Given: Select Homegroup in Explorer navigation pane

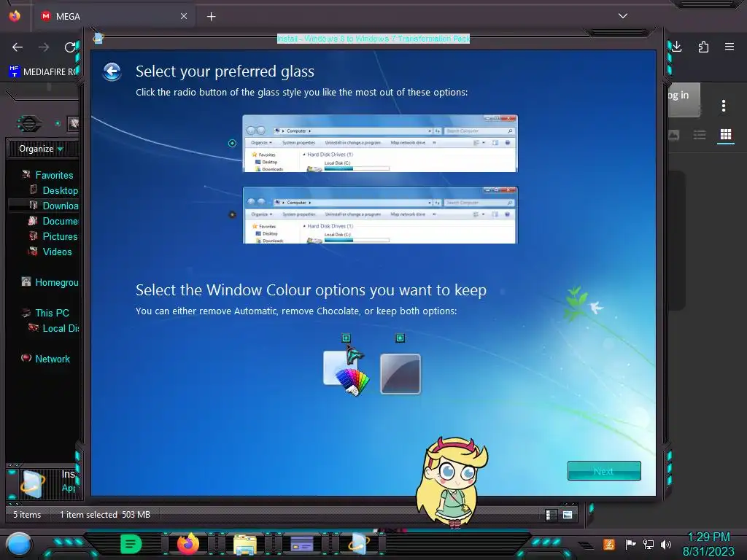Looking at the screenshot, I should pos(56,282).
